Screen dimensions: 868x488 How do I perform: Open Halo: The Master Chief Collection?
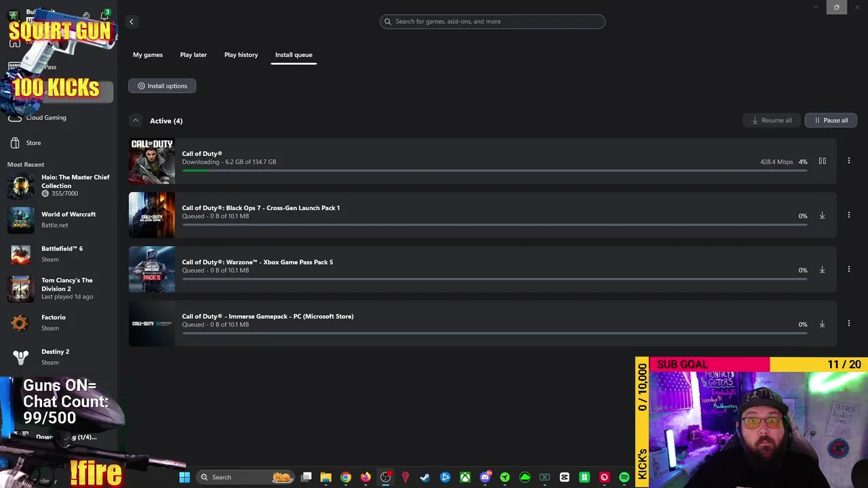tap(60, 185)
